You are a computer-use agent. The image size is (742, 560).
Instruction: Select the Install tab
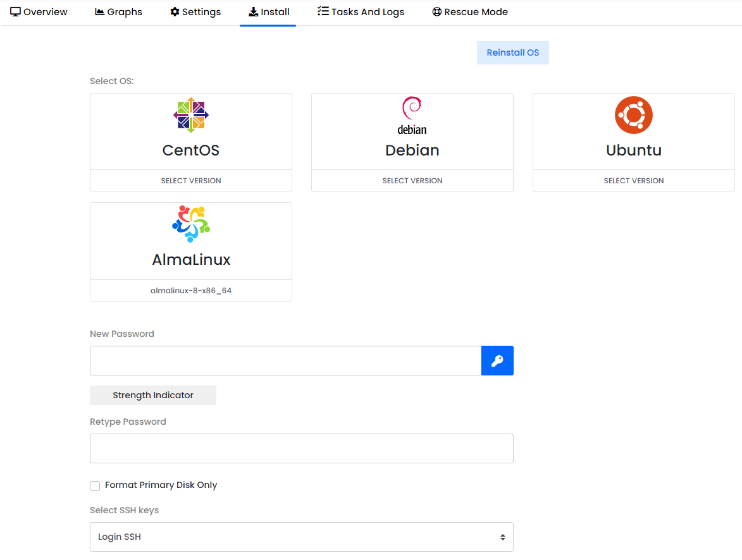pyautogui.click(x=269, y=12)
